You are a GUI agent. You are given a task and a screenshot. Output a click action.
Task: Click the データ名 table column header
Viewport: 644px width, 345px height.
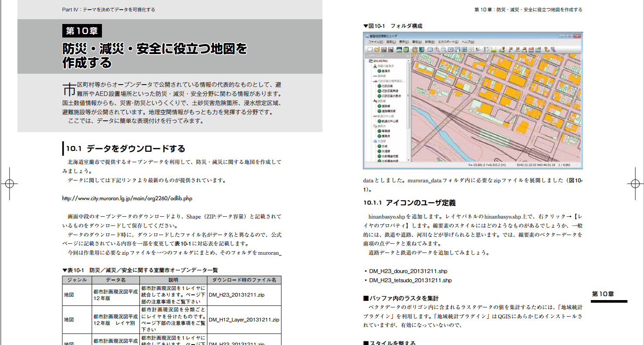(x=115, y=280)
